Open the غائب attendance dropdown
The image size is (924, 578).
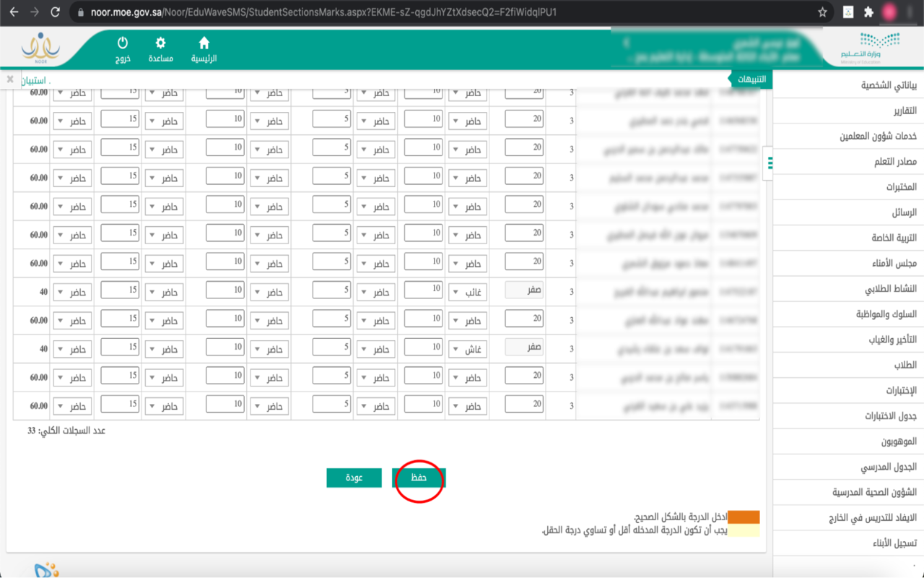(x=468, y=292)
